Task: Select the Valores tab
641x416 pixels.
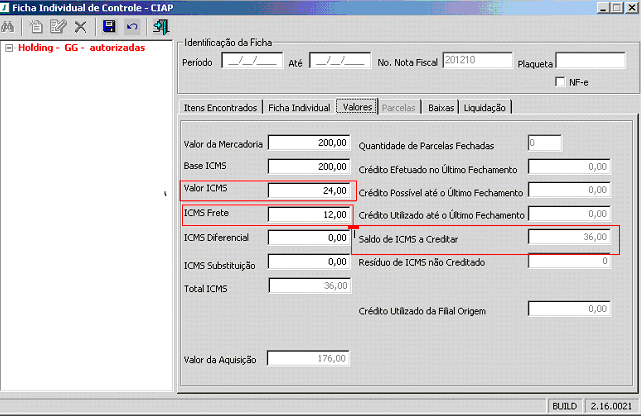Action: 357,107
